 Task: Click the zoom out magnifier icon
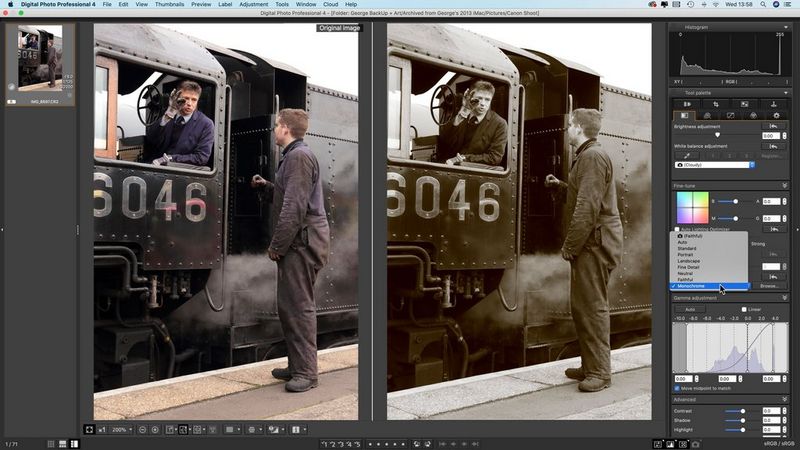point(143,429)
